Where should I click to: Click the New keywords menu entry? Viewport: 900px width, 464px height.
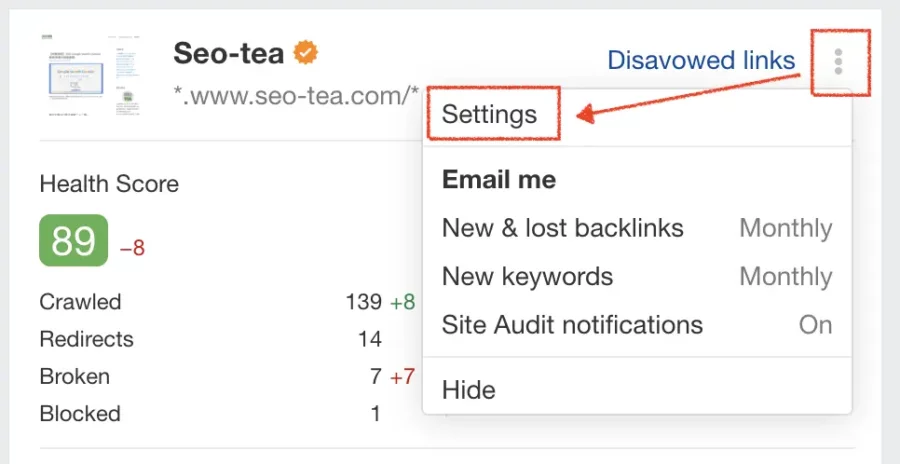pyautogui.click(x=527, y=277)
